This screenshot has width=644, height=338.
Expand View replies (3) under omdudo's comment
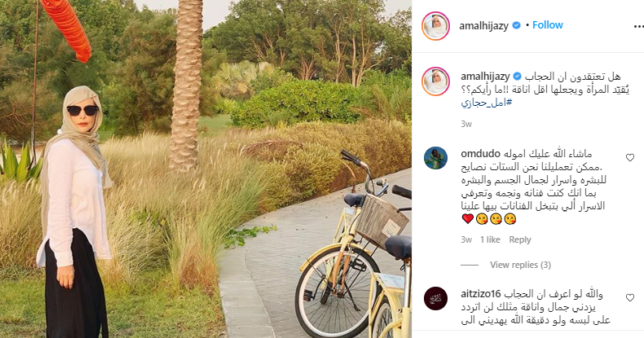[x=520, y=265]
